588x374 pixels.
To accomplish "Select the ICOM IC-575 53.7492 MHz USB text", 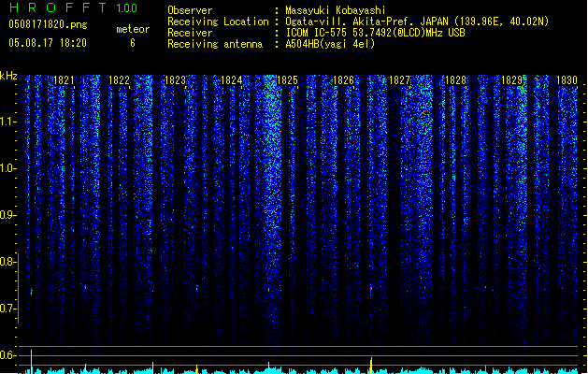I will click(376, 33).
